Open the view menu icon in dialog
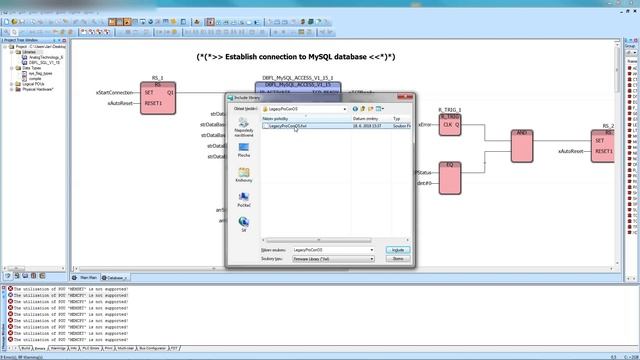This screenshot has height=360, width=640. coord(380,109)
